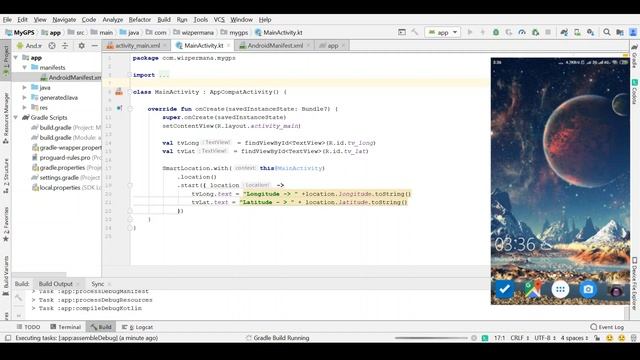Toggle the Project tool window strip
Viewport: 640px width, 360px height.
(x=6, y=60)
